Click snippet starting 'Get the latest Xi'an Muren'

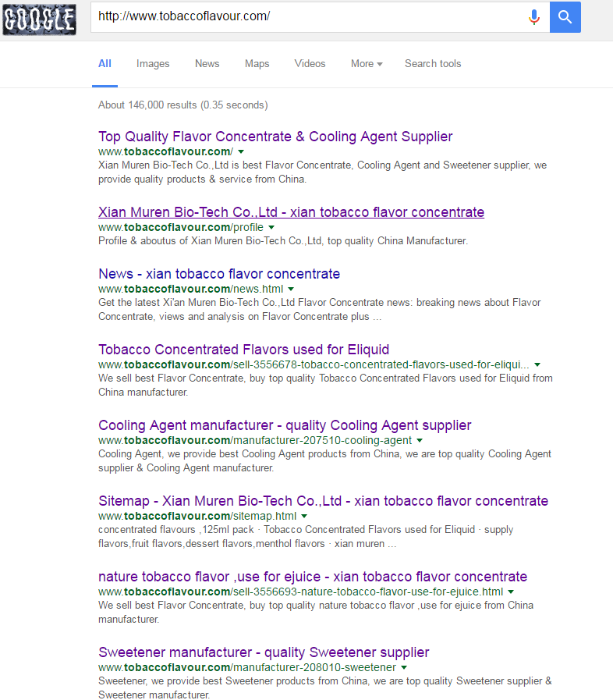point(320,309)
